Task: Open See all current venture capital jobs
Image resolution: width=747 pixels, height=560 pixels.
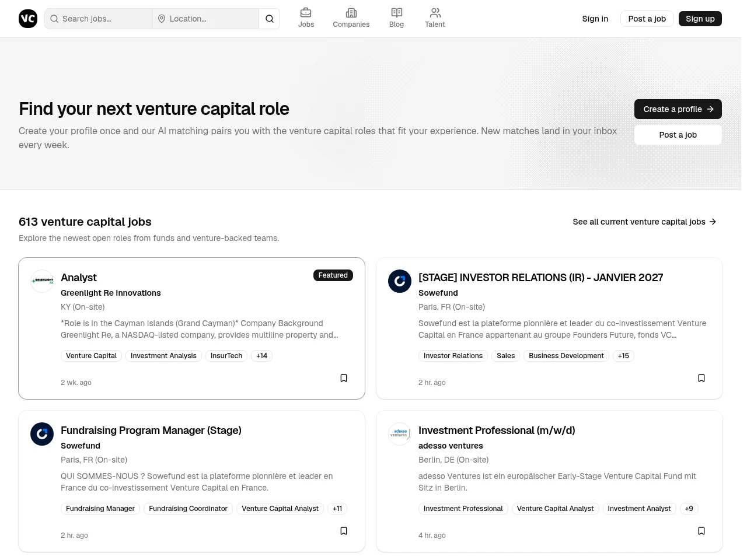Action: [644, 222]
